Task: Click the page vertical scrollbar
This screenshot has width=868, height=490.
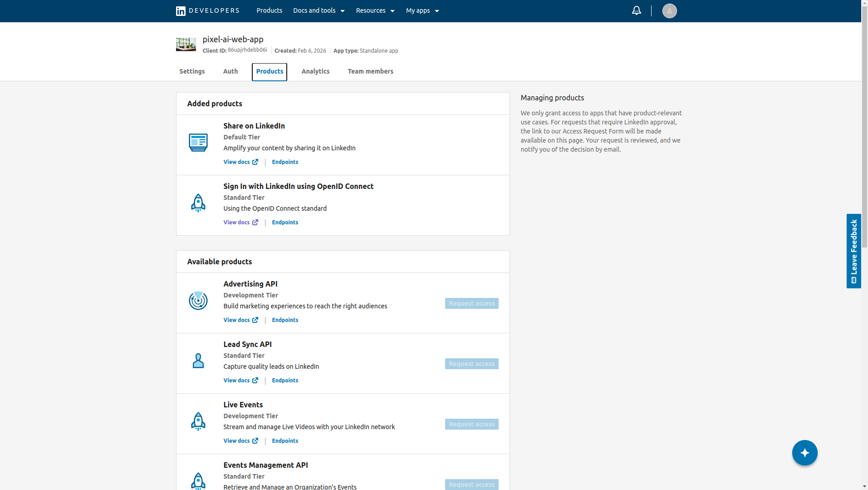Action: (864, 127)
